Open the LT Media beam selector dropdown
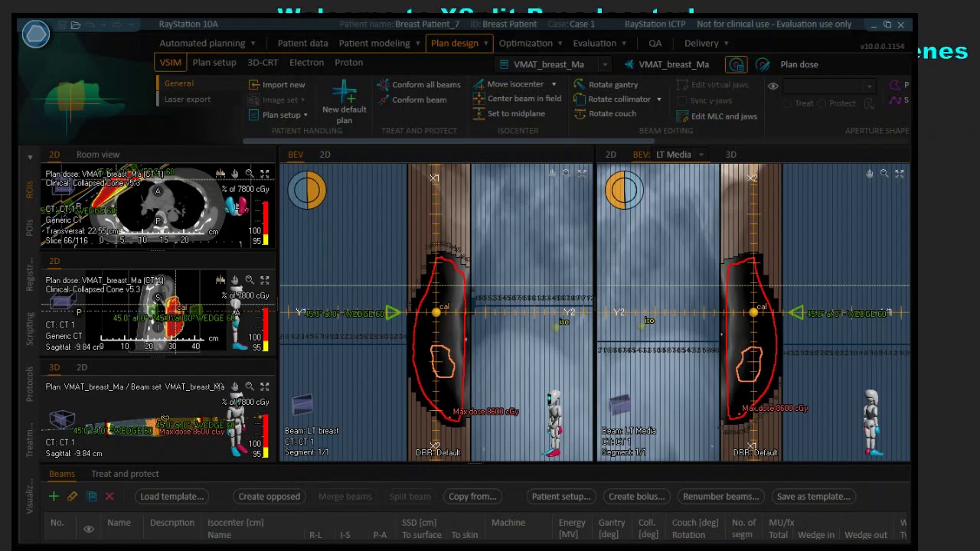The width and height of the screenshot is (980, 551). click(701, 155)
